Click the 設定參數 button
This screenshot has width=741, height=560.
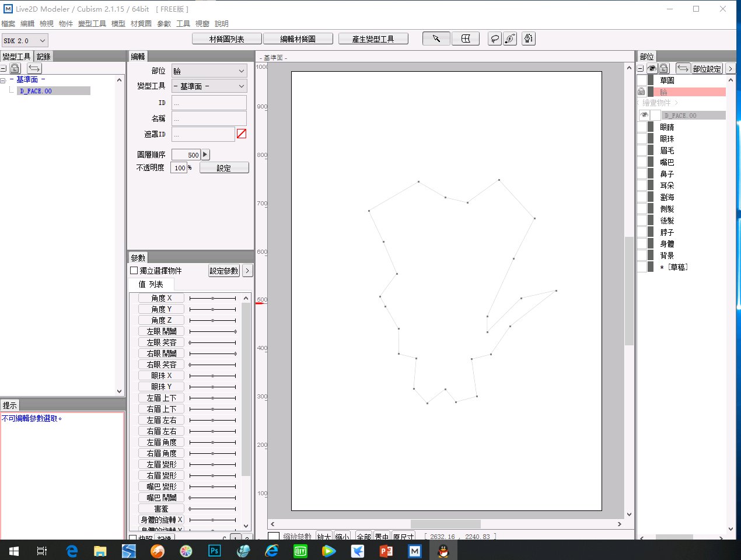[224, 270]
